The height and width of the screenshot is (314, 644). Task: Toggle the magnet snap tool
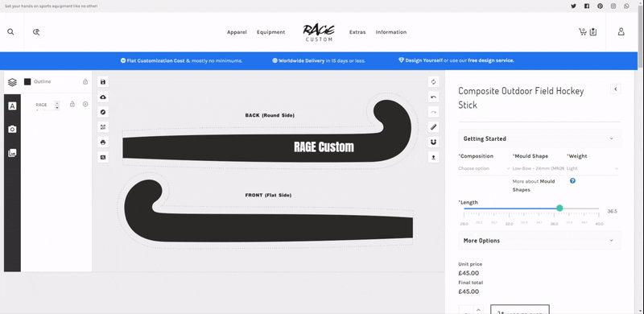[433, 143]
